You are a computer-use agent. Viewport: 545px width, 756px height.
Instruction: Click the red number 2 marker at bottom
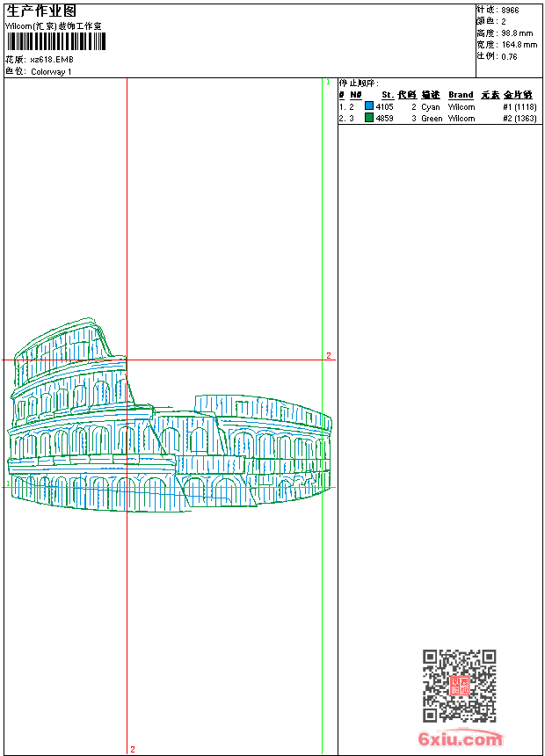(133, 749)
